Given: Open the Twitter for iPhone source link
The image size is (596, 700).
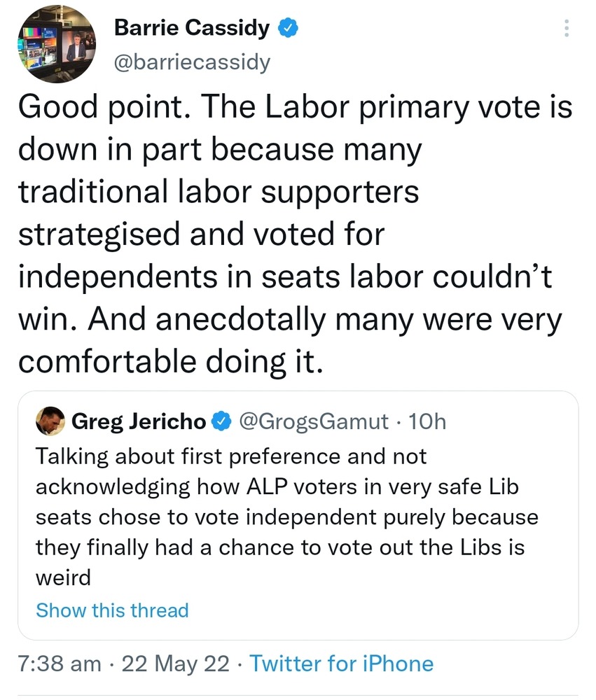Looking at the screenshot, I should tap(342, 663).
